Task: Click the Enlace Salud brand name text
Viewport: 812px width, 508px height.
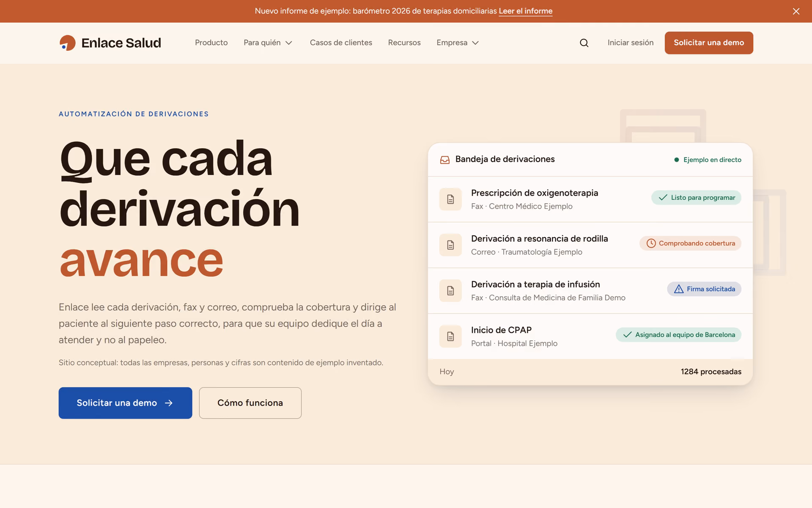Action: [121, 43]
